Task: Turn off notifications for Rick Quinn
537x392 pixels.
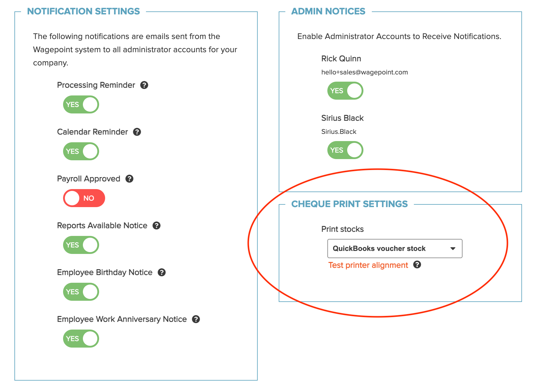Action: pyautogui.click(x=345, y=91)
